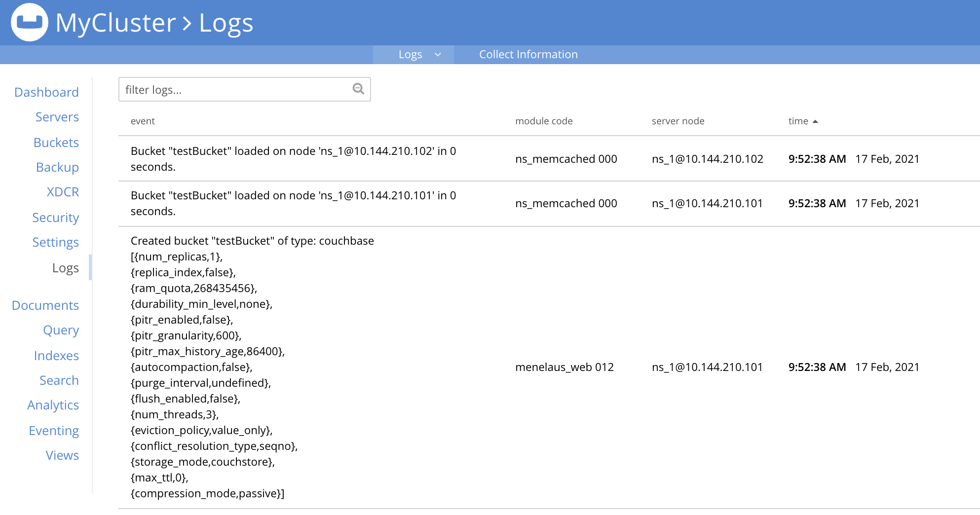980x515 pixels.
Task: Go to Settings in sidebar
Action: pos(55,242)
